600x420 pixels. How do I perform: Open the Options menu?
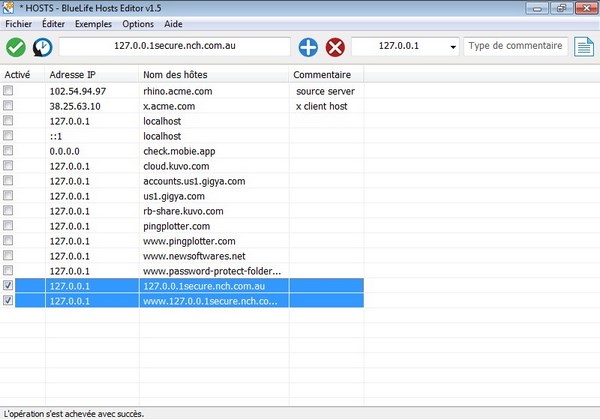tap(138, 24)
